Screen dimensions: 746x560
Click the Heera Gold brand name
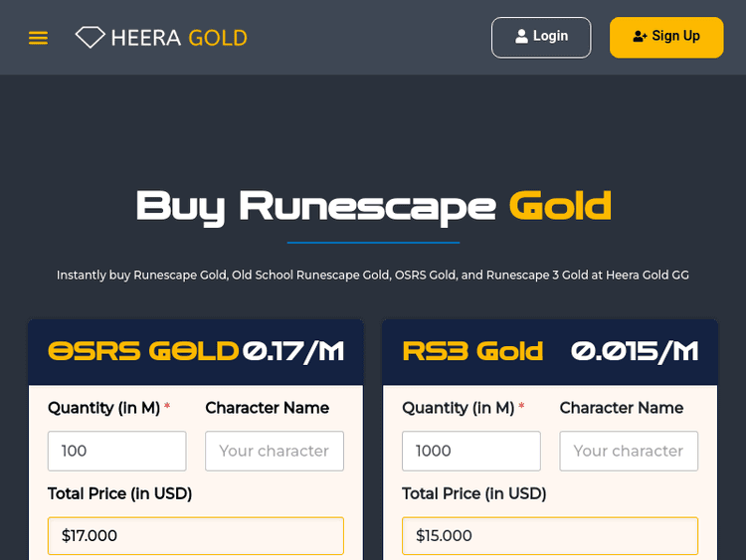(179, 38)
